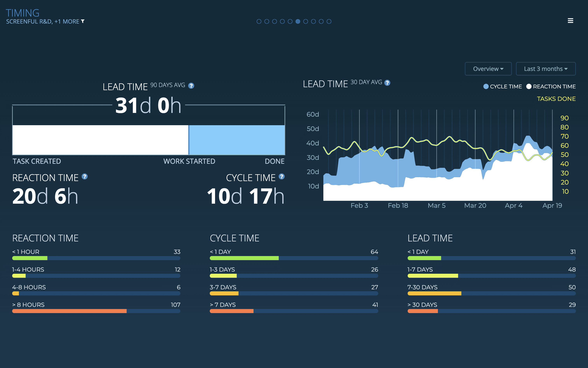Click the Cycle Time help icon
588x368 pixels.
tap(282, 176)
